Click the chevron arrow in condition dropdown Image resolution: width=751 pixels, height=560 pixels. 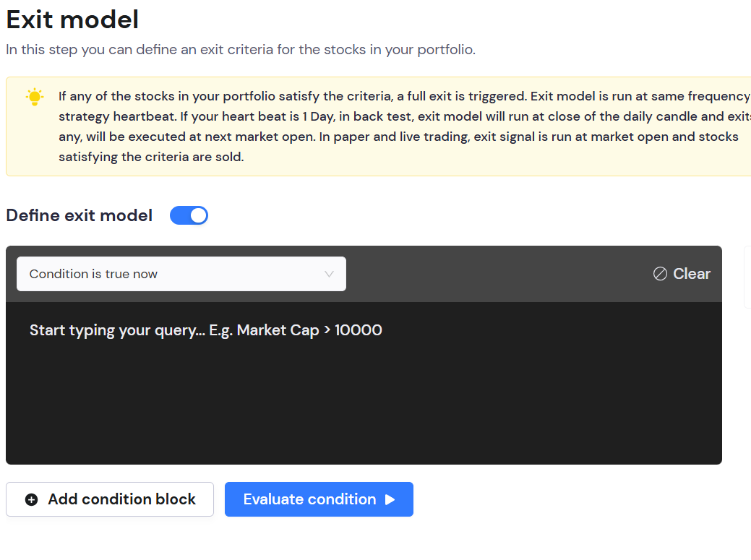click(x=329, y=274)
